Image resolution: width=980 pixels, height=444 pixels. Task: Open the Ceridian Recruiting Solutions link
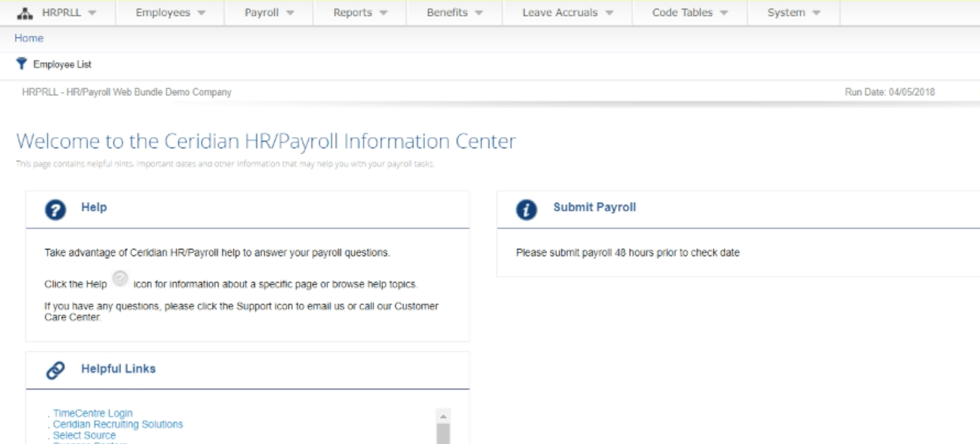[118, 424]
